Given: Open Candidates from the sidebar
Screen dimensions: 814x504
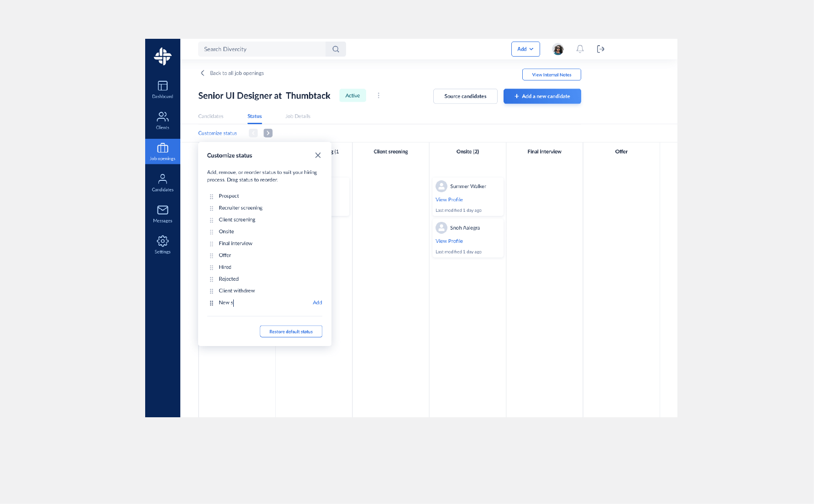Looking at the screenshot, I should click(x=163, y=183).
